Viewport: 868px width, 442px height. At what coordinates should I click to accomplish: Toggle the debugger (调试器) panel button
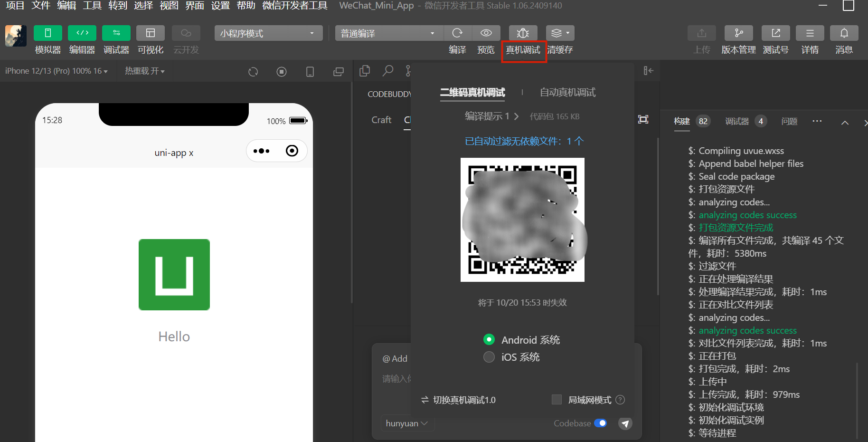click(116, 33)
